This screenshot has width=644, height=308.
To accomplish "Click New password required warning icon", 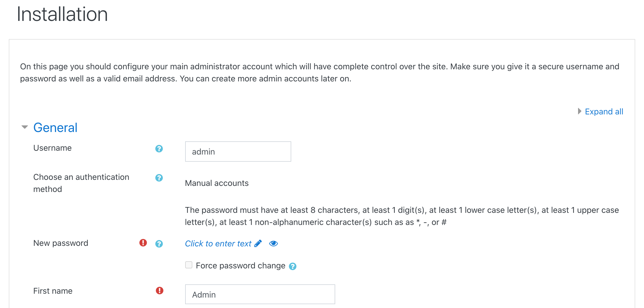I will 143,243.
